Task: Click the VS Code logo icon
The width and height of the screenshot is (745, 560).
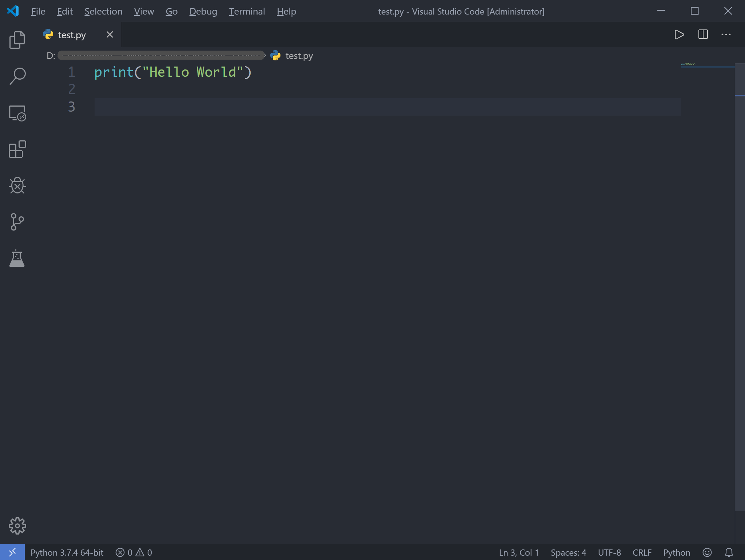Action: (13, 11)
